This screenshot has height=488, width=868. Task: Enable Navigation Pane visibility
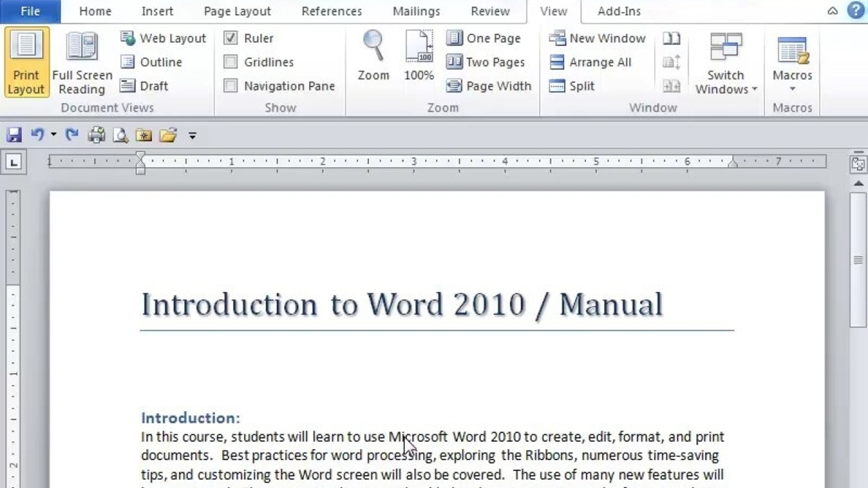[231, 86]
